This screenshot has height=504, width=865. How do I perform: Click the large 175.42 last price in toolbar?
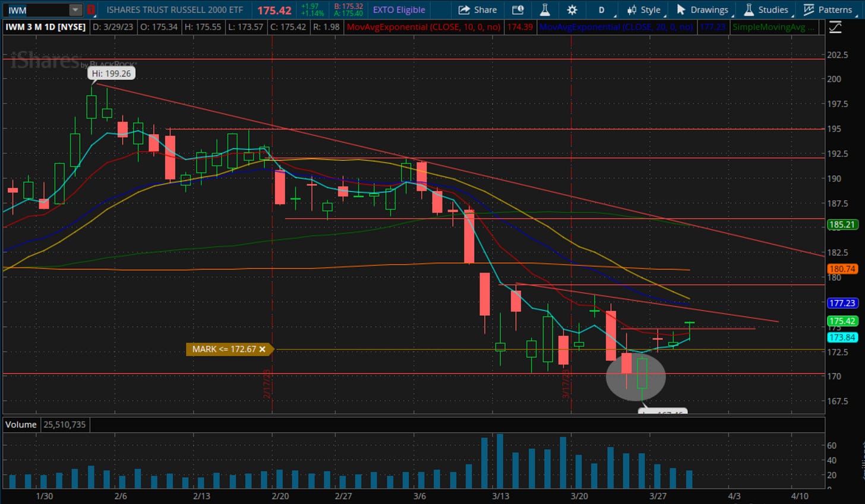(274, 11)
